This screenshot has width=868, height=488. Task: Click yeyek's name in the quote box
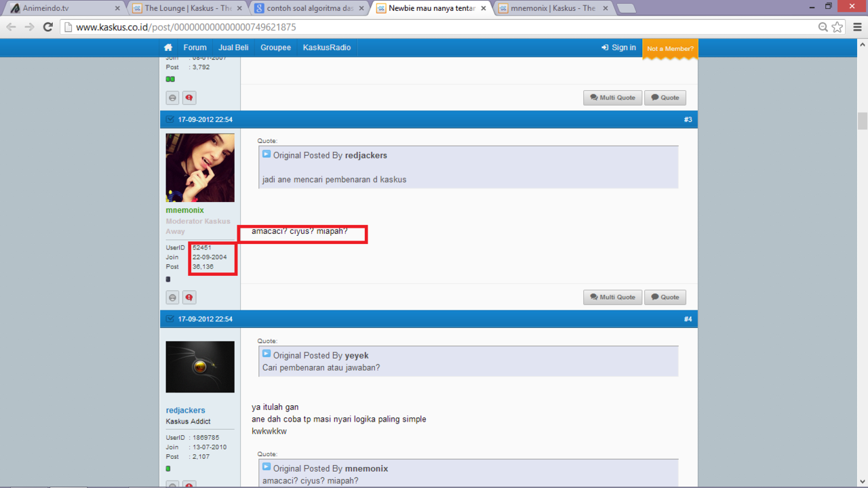pyautogui.click(x=357, y=355)
